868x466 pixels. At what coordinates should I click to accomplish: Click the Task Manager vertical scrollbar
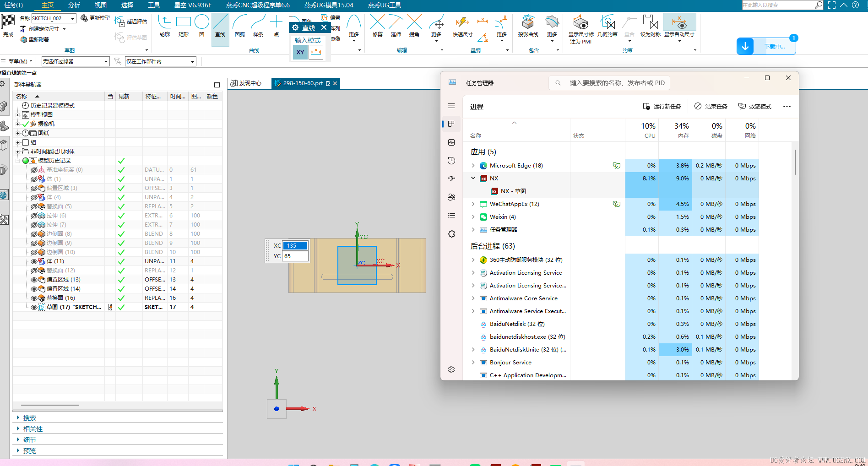click(x=795, y=163)
